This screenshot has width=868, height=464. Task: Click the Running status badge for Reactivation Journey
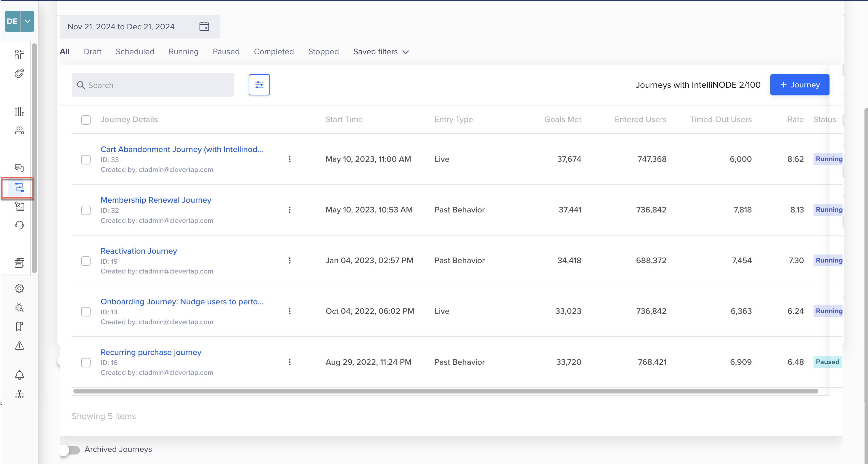pyautogui.click(x=828, y=260)
